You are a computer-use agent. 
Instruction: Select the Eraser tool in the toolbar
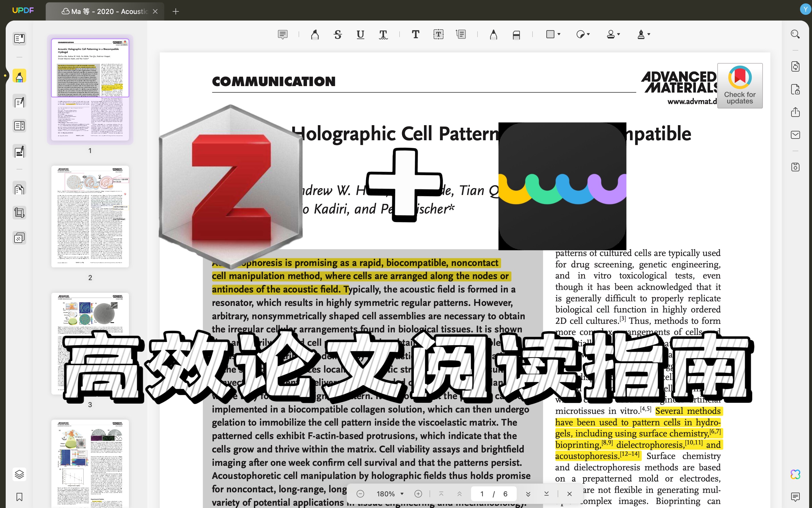click(516, 34)
